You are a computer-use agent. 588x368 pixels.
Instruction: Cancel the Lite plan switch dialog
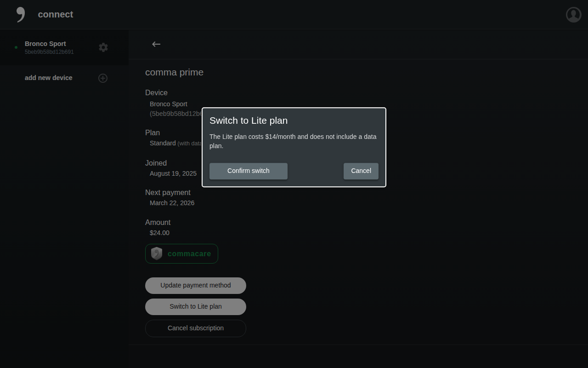pos(361,171)
